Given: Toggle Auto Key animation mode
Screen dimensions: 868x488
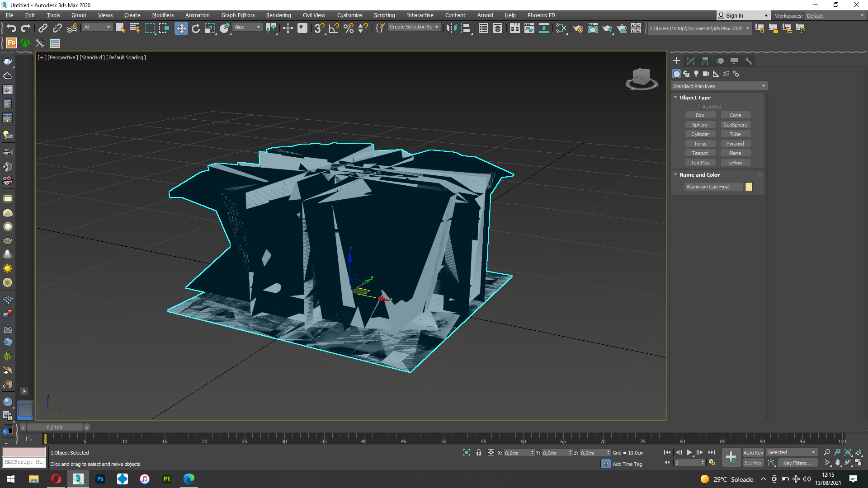Looking at the screenshot, I should [753, 452].
